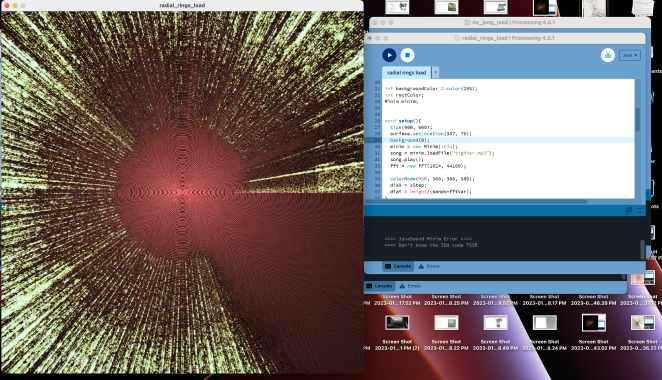662x380 pixels.
Task: Toggle the debugger butterfly icon
Action: coord(608,55)
